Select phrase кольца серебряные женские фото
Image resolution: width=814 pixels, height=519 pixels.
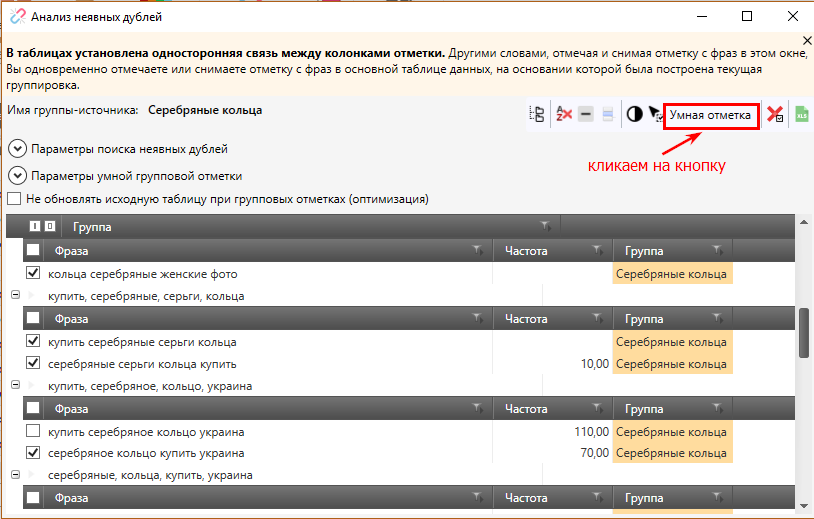143,274
